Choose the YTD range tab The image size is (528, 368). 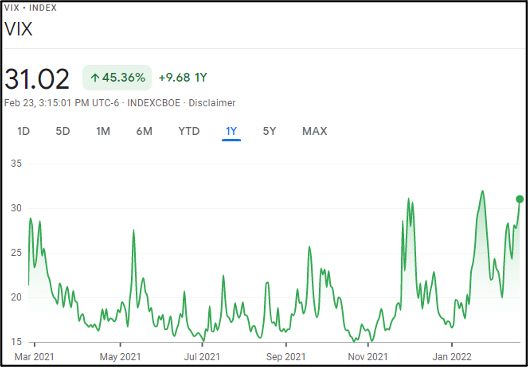[x=189, y=131]
